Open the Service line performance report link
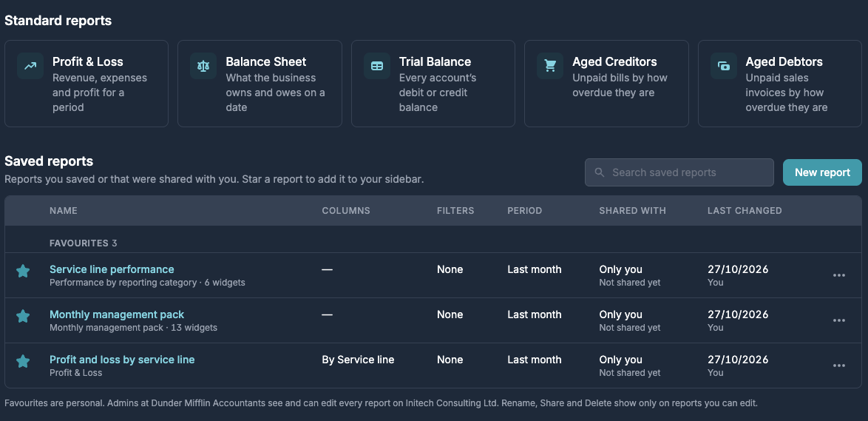The height and width of the screenshot is (421, 868). (112, 269)
